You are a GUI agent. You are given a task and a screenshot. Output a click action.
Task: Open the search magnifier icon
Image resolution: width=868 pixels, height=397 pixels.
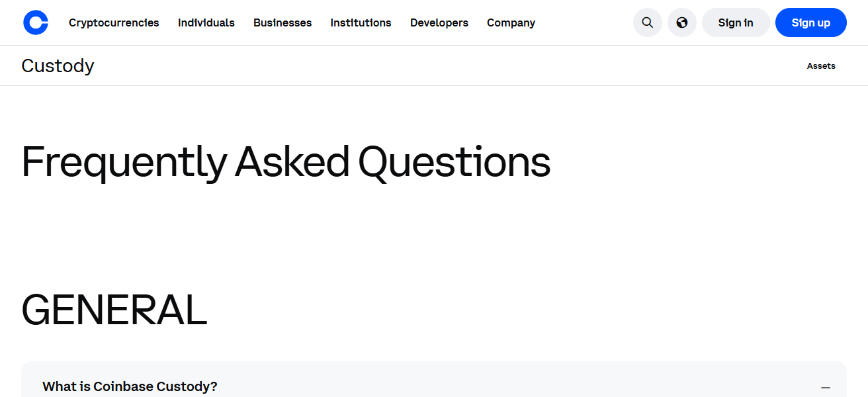coord(648,22)
